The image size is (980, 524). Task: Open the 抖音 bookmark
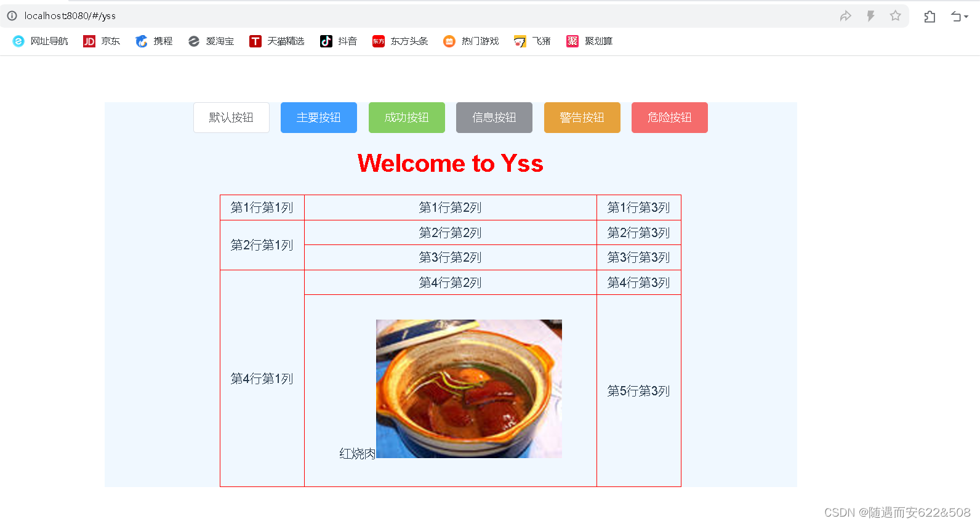[339, 41]
